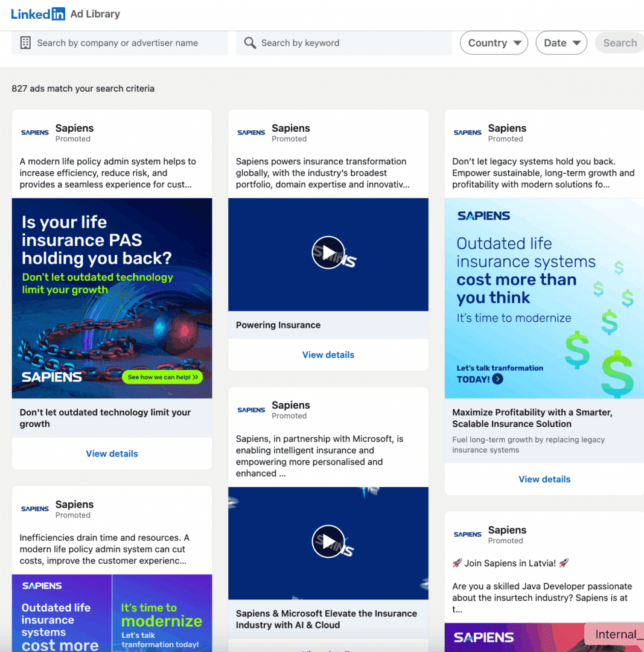
Task: Open the Ad Library header link
Action: [95, 14]
